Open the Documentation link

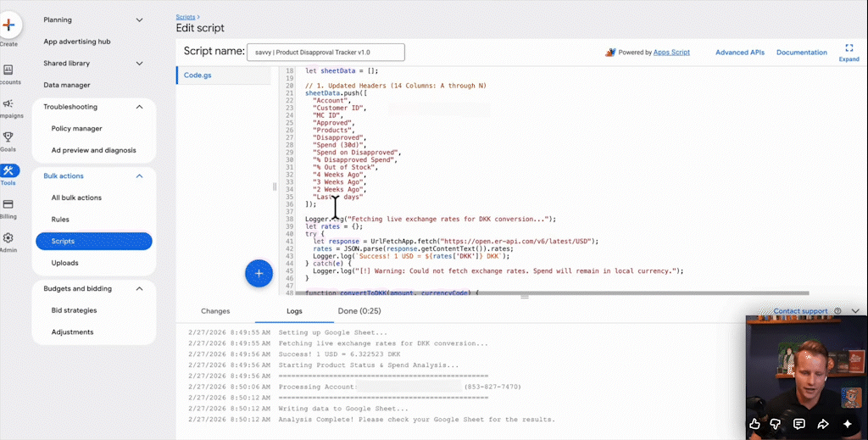coord(801,53)
